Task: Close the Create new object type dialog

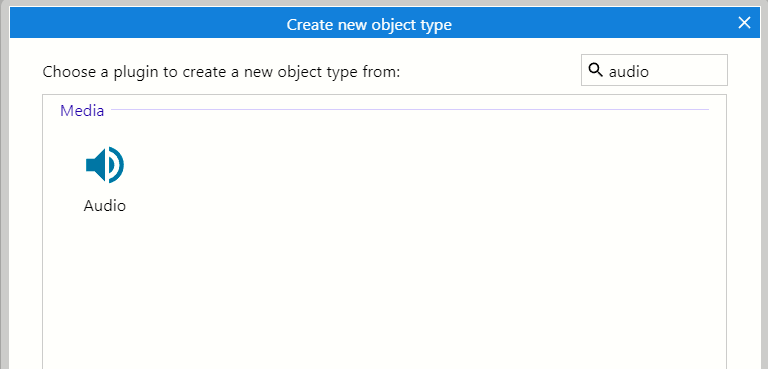Action: pos(744,23)
